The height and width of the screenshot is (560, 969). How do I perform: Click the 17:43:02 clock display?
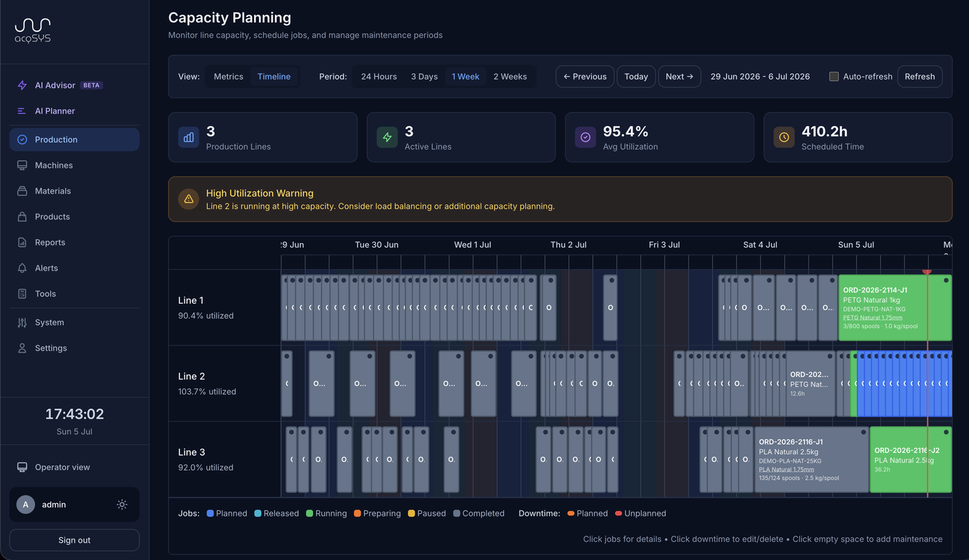point(74,415)
